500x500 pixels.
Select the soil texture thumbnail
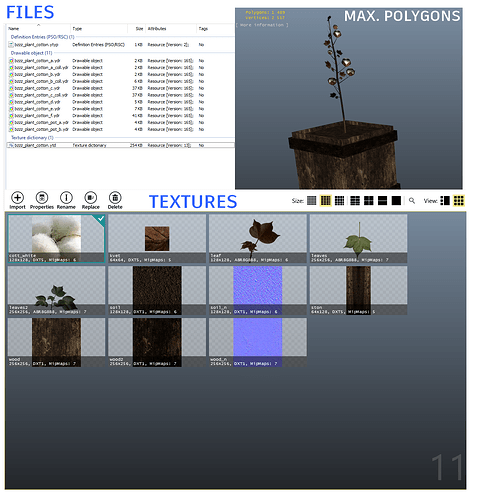tap(157, 290)
